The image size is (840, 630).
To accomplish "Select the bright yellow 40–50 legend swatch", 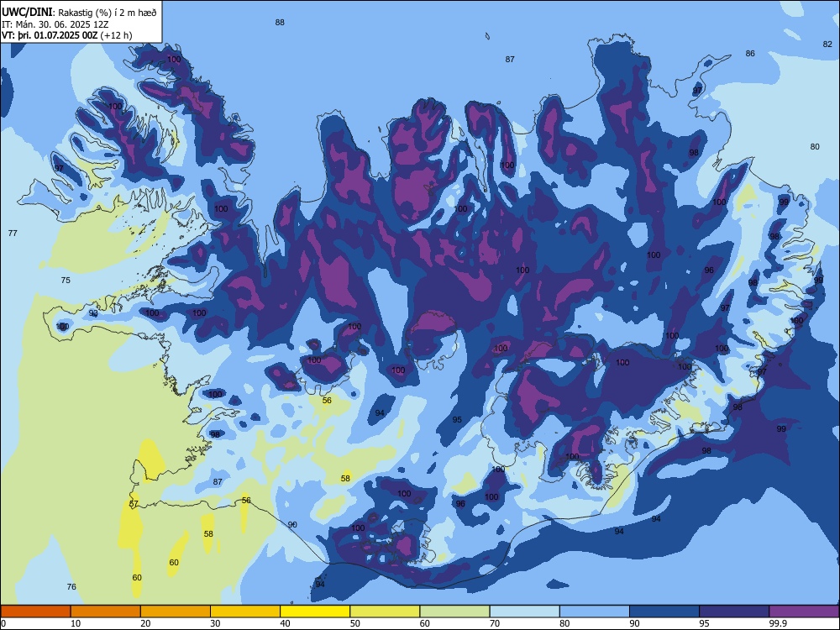I will 315,612.
